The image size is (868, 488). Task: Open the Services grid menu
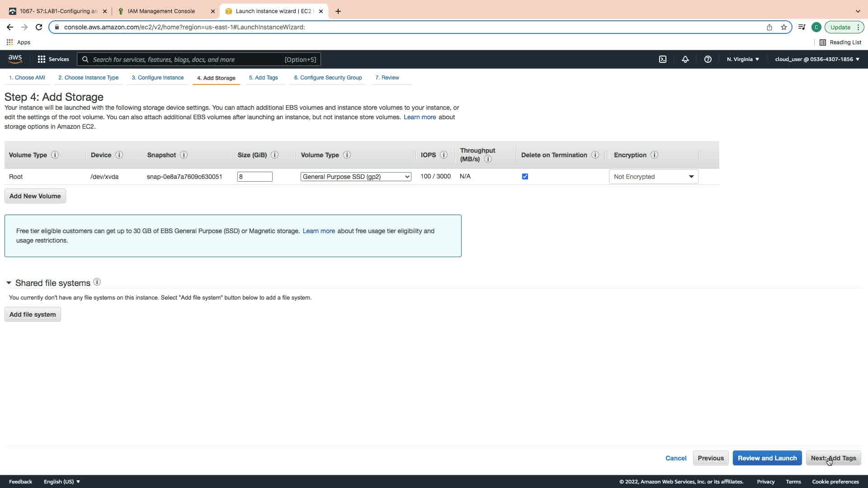tap(53, 59)
